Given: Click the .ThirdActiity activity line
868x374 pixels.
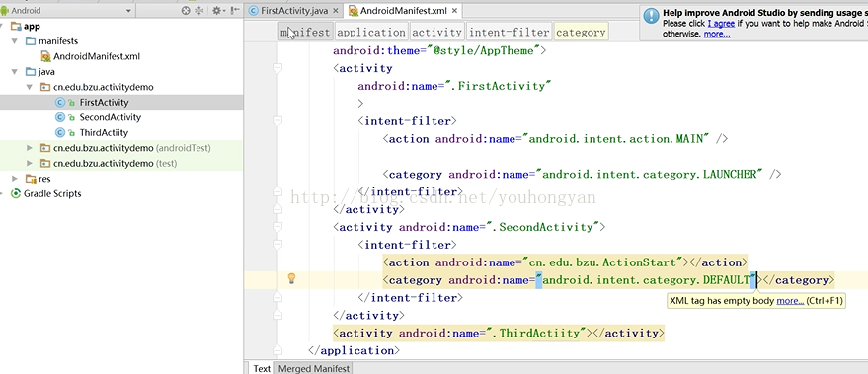Looking at the screenshot, I should (499, 334).
